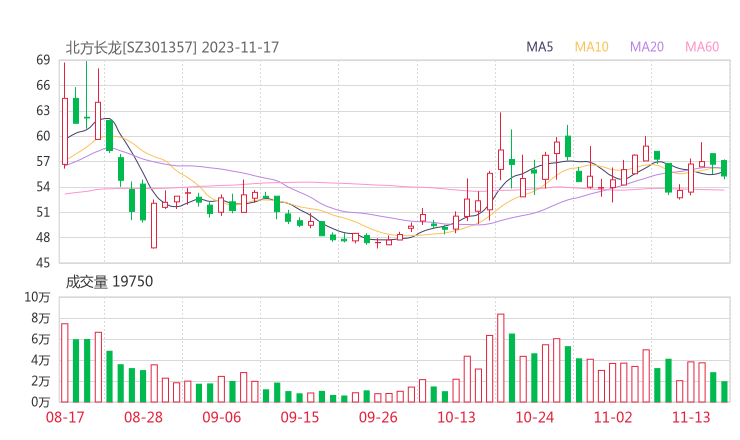740x440 pixels.
Task: Click the 63 price axis label
Action: point(43,111)
